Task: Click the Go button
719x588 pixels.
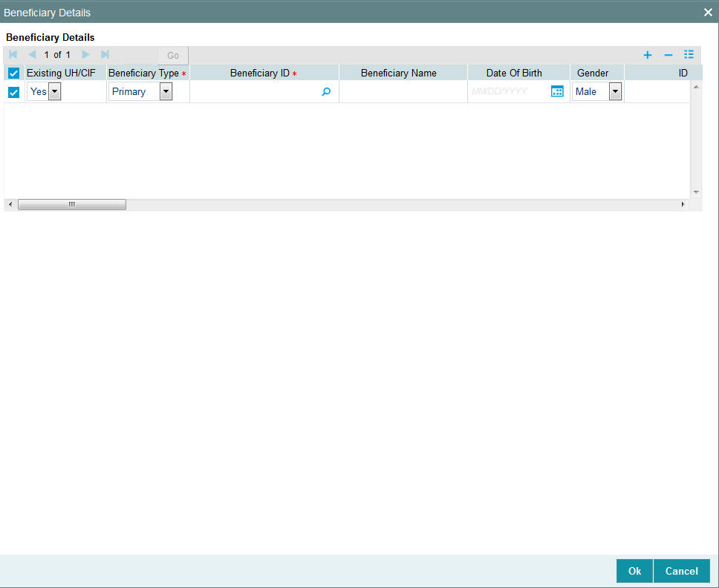Action: pos(173,56)
